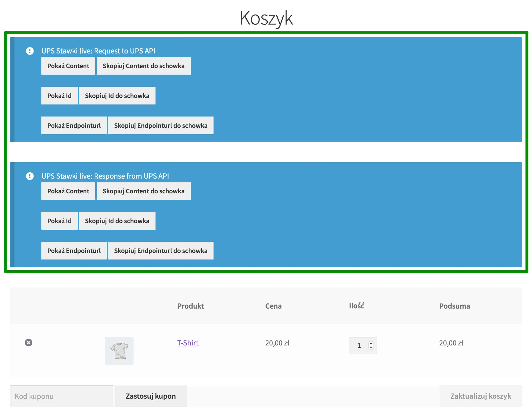Image resolution: width=532 pixels, height=415 pixels.
Task: Click Skopiuj Id do schowka in Response notice
Action: pyautogui.click(x=117, y=221)
